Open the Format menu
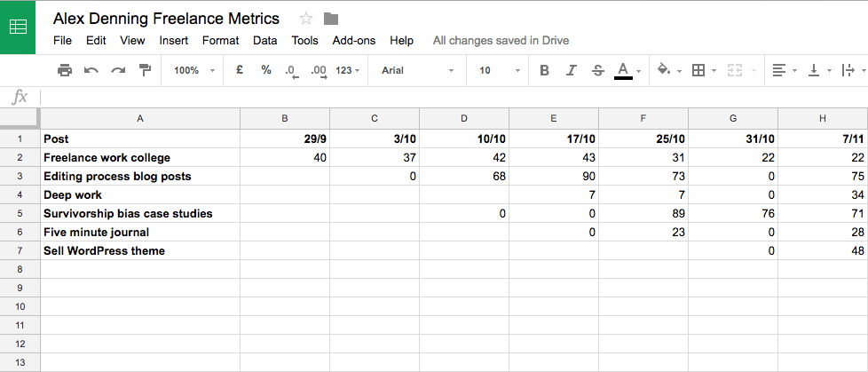The height and width of the screenshot is (372, 868). (220, 41)
